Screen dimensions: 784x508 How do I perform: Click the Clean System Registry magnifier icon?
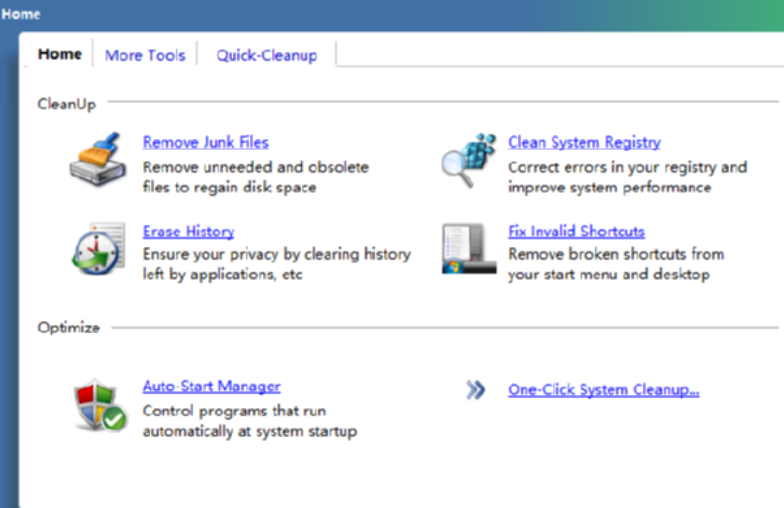coord(468,160)
